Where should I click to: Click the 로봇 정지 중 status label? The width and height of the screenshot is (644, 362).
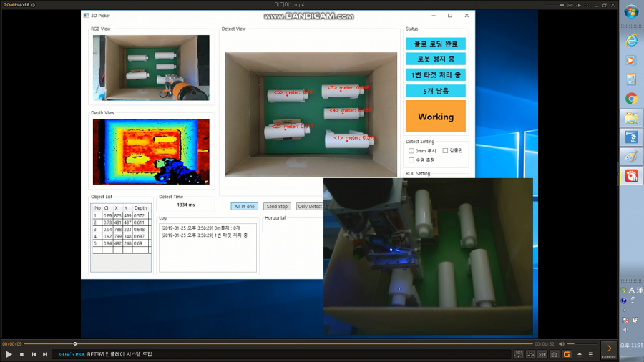[436, 59]
